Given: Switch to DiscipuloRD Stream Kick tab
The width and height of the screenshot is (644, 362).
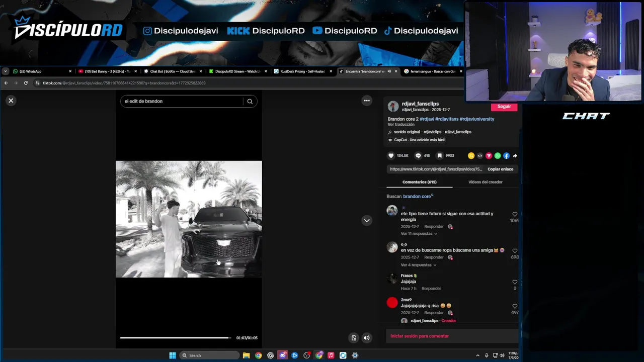Looking at the screenshot, I should [237, 71].
